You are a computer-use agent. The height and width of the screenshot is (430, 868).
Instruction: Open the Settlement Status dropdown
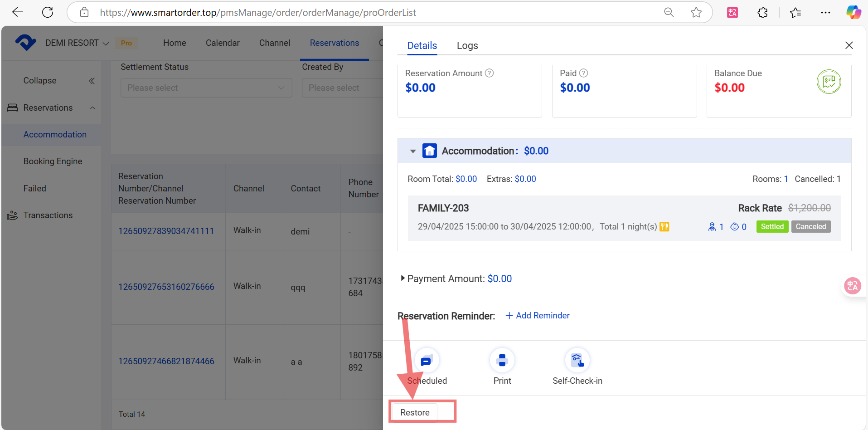(206, 88)
